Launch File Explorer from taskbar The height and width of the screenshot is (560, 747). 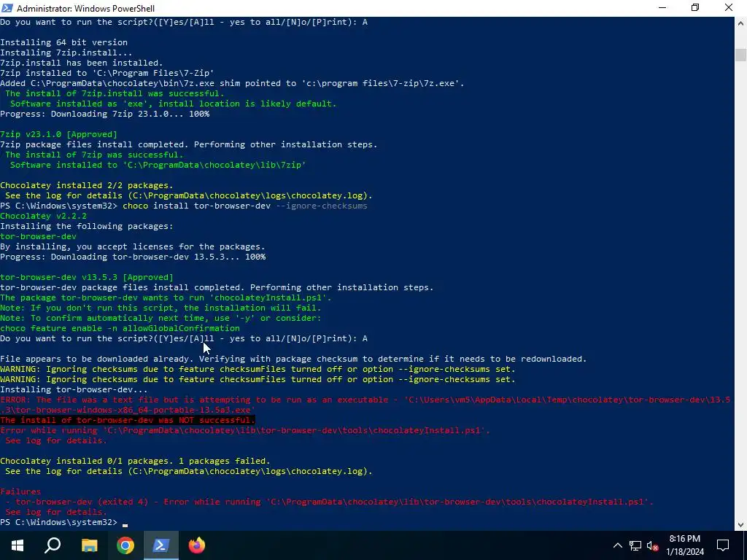click(x=89, y=545)
